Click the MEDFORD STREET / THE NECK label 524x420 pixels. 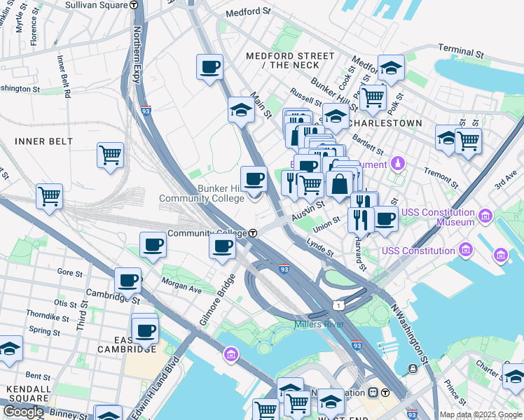(291, 60)
